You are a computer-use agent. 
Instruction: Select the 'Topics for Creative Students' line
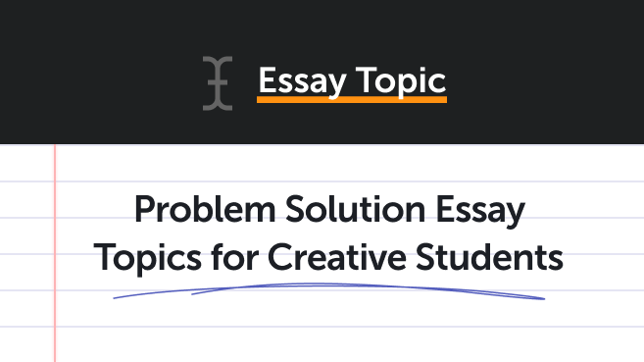328,258
